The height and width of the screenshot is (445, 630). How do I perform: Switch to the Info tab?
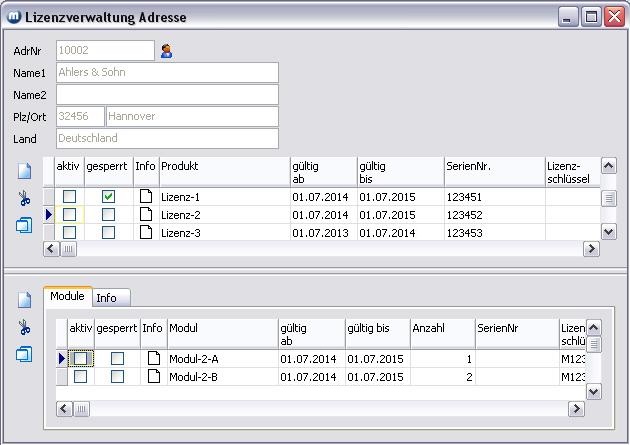tap(106, 298)
